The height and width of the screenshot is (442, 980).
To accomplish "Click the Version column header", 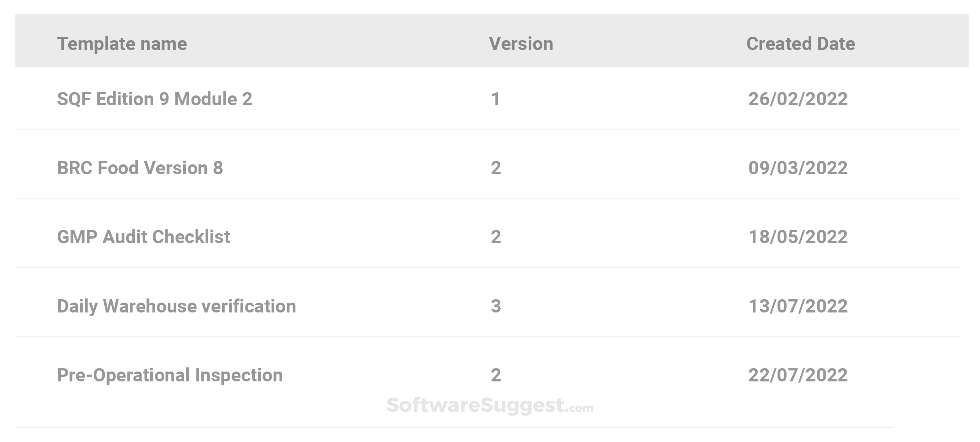I will (x=521, y=44).
